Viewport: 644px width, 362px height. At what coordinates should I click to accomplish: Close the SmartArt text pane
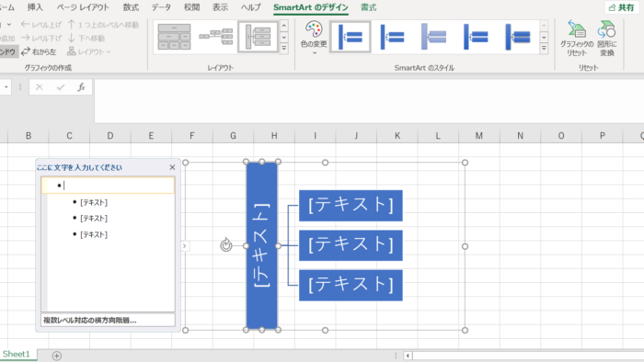pos(173,167)
